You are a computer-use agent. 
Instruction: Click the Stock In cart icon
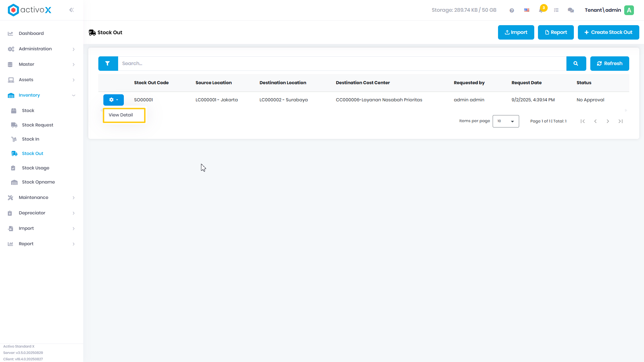(x=14, y=139)
